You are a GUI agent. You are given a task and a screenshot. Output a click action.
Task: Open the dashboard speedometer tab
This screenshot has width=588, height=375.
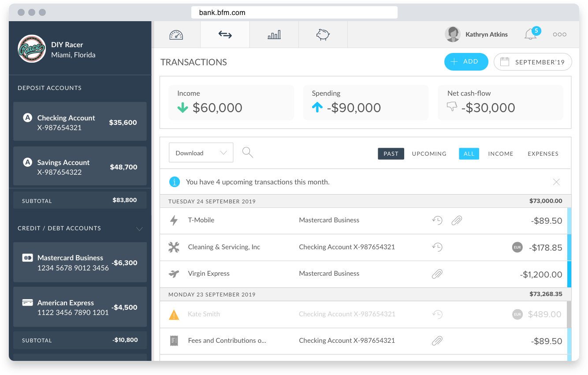click(x=176, y=35)
